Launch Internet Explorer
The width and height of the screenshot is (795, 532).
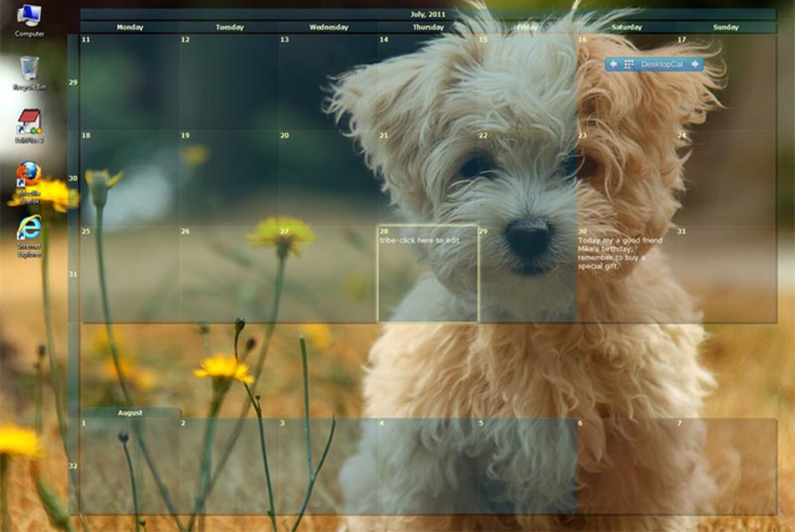(x=28, y=230)
